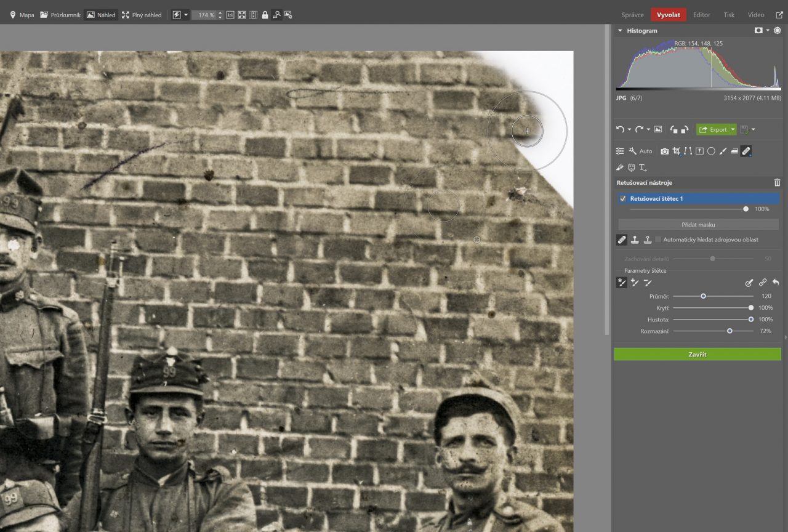The width and height of the screenshot is (788, 532).
Task: Open the redo history dropdown
Action: pyautogui.click(x=648, y=130)
